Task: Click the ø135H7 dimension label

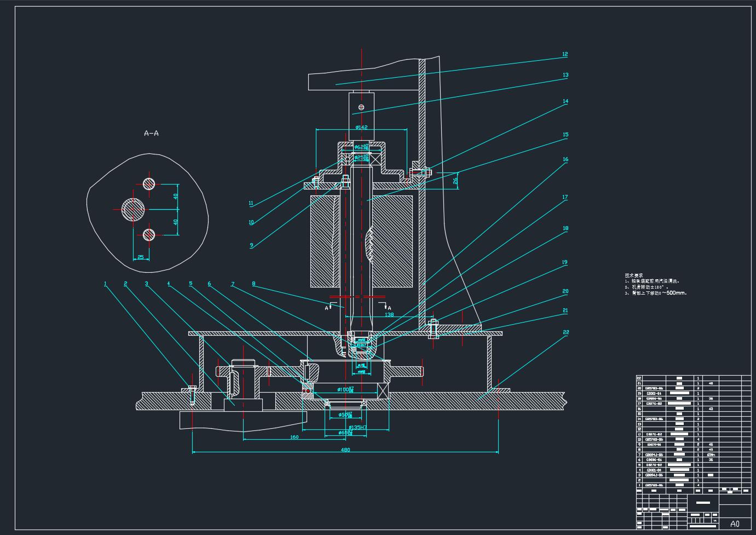Action: [357, 427]
